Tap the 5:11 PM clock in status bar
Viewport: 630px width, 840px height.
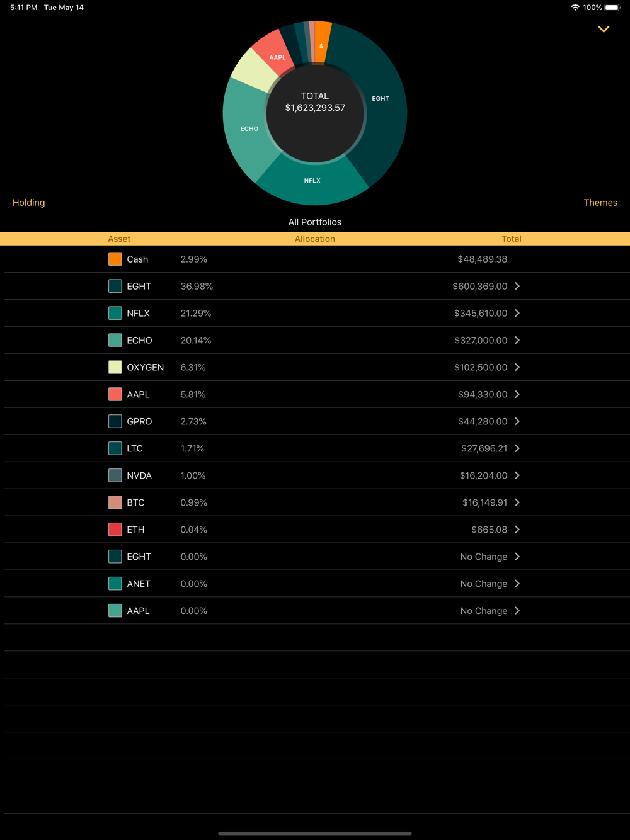pyautogui.click(x=24, y=8)
